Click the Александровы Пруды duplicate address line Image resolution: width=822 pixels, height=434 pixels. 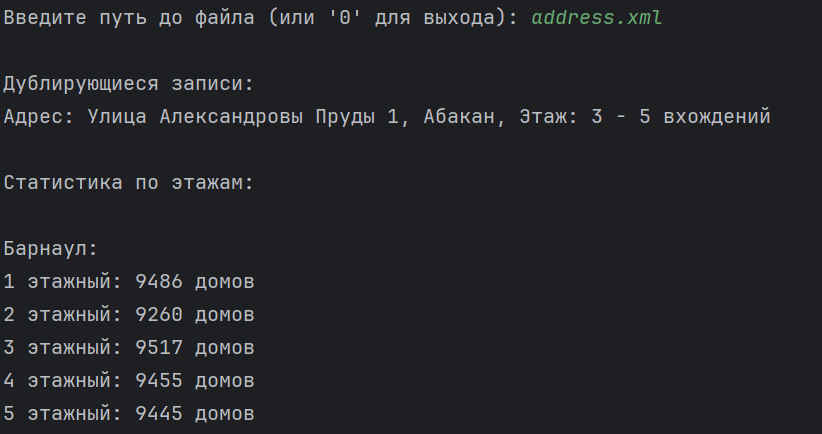[387, 116]
